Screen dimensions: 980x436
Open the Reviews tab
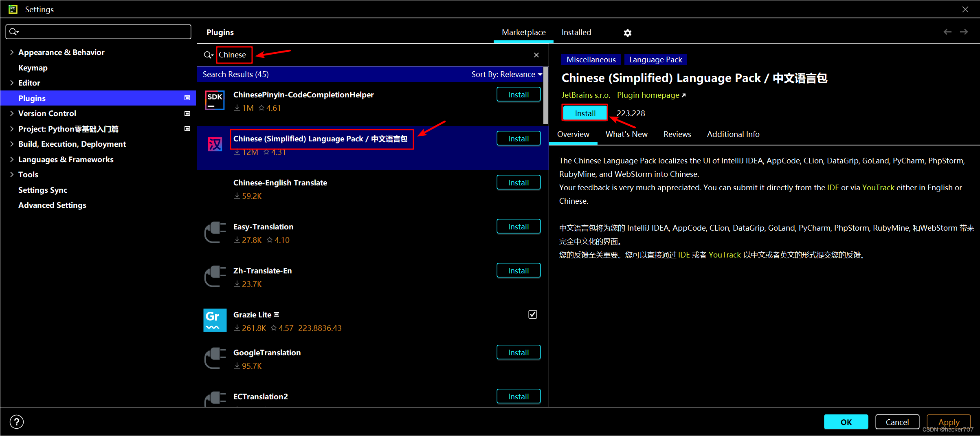(x=677, y=134)
